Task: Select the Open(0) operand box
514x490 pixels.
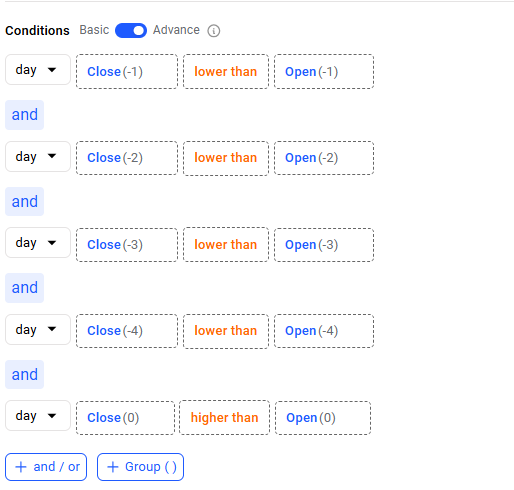Action: tap(323, 418)
